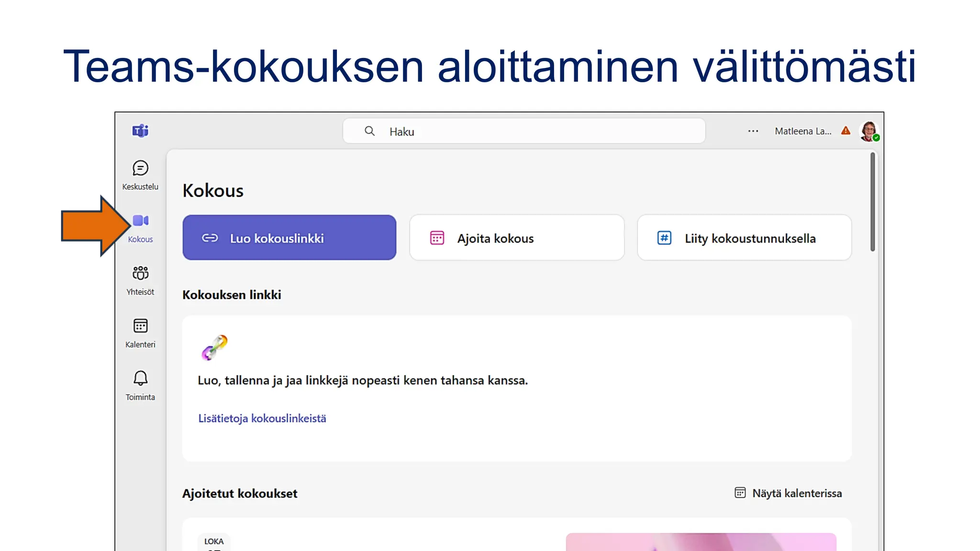Screen dimensions: 980x551
Task: Click the calendar icon beside Näytä kalenterissa
Action: pyautogui.click(x=740, y=493)
